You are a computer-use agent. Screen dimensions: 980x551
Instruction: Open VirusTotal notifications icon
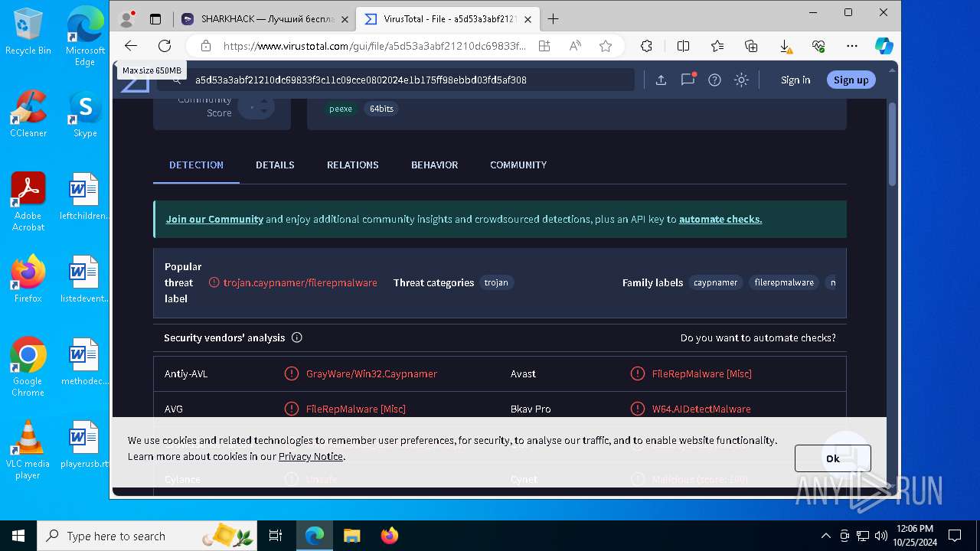click(x=688, y=80)
